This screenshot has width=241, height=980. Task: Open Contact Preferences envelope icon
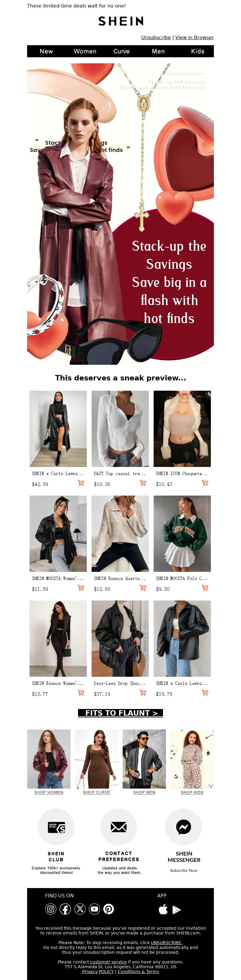pos(119,827)
